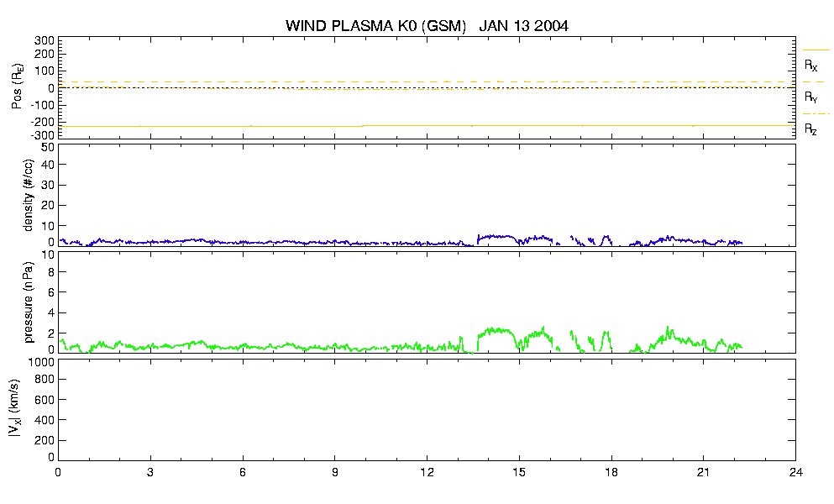
Task: Click the -100 tick on the position axis
Action: click(x=41, y=105)
